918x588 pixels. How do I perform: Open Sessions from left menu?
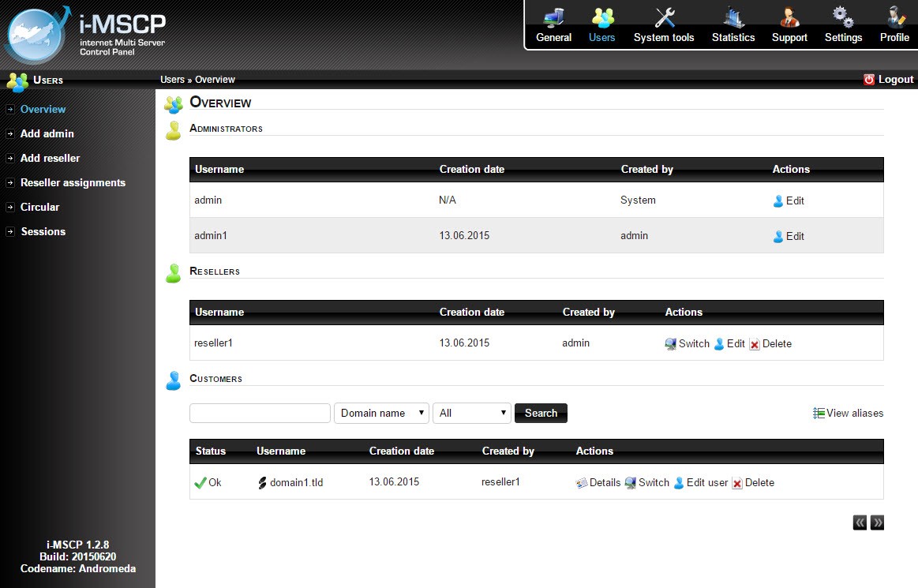click(43, 232)
